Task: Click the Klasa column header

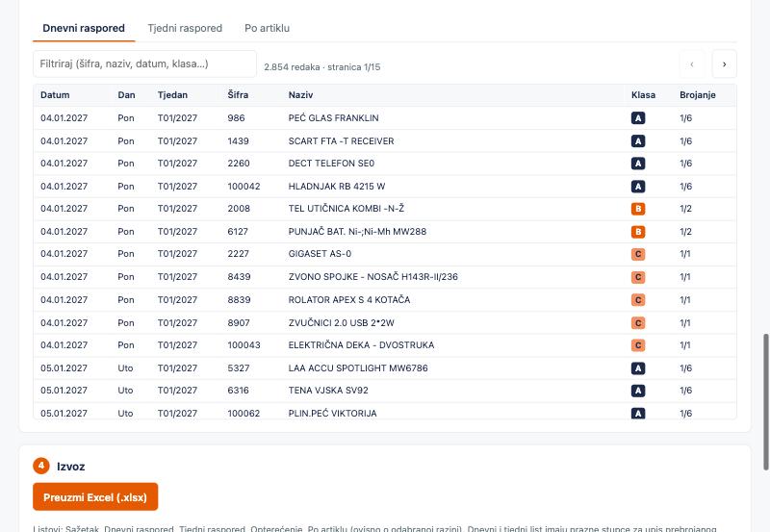Action: point(643,95)
